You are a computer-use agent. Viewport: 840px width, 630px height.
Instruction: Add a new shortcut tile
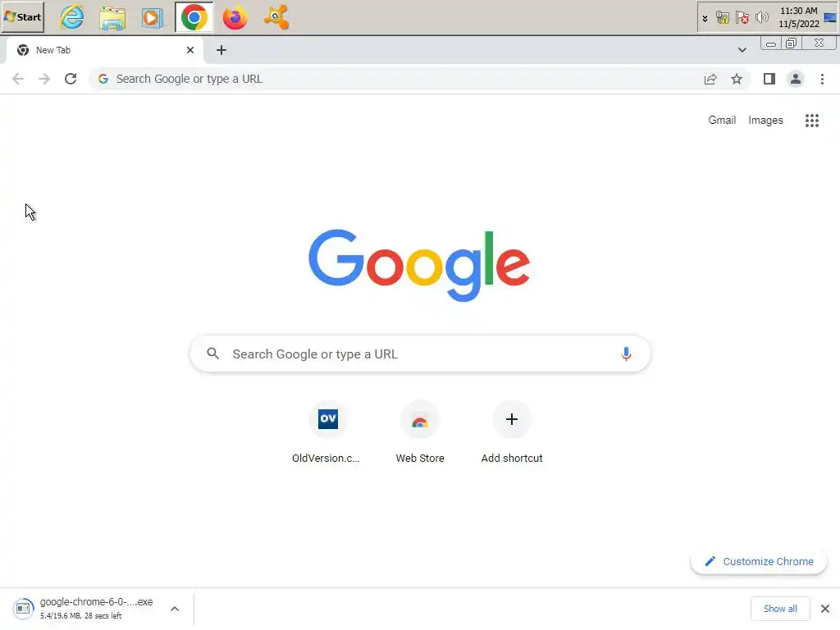tap(512, 432)
